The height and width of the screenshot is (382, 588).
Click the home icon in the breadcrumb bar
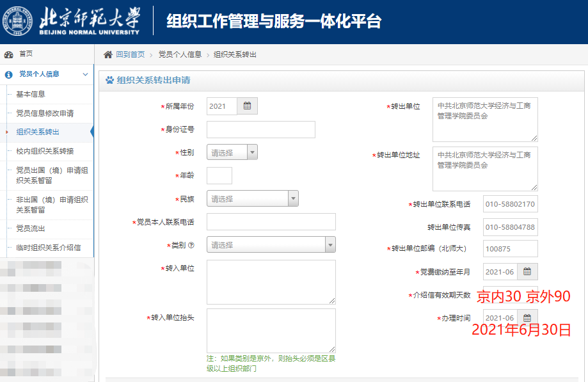pyautogui.click(x=107, y=56)
